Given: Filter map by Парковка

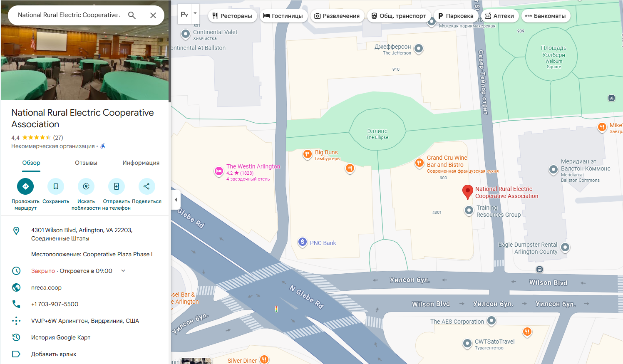Looking at the screenshot, I should point(456,16).
